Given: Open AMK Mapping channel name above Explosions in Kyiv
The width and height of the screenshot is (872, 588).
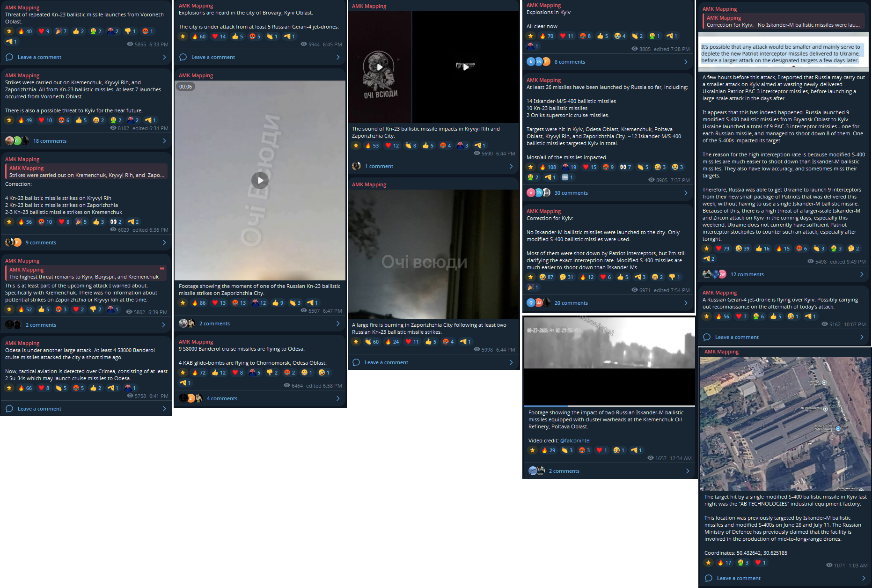Looking at the screenshot, I should coord(543,5).
